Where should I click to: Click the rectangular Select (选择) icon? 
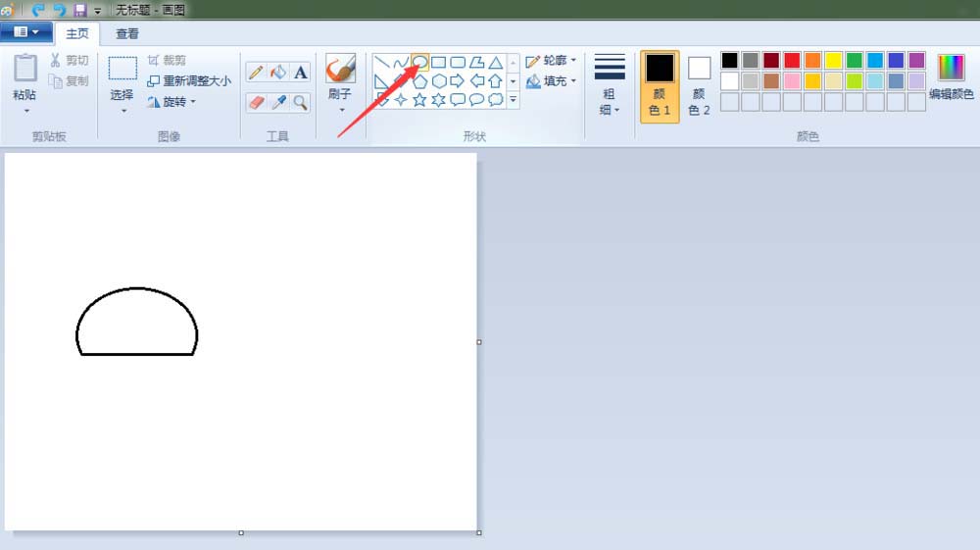(x=122, y=68)
